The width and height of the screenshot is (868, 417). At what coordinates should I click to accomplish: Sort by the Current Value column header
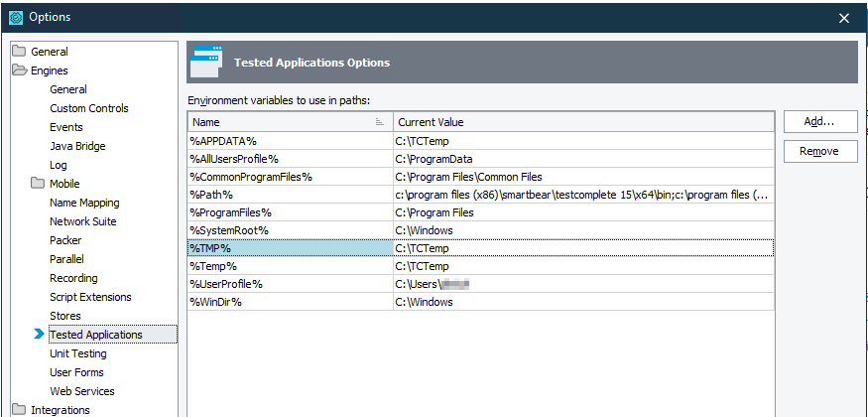[x=582, y=122]
